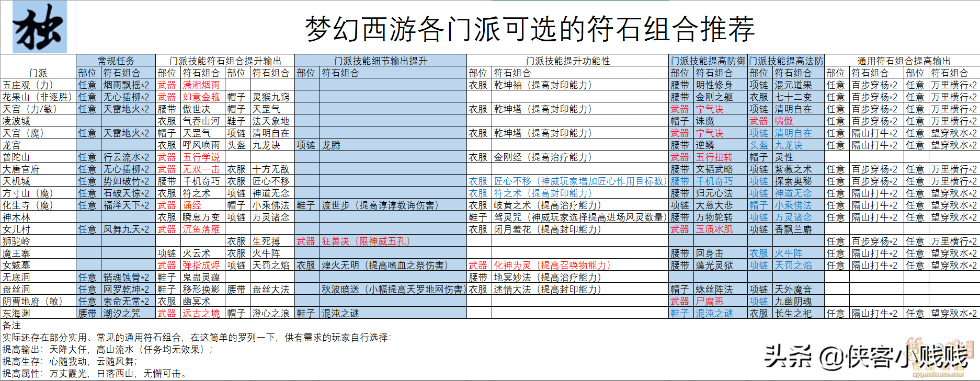Click the red 沉鱼落雁 cell
980x381 pixels.
tap(203, 229)
